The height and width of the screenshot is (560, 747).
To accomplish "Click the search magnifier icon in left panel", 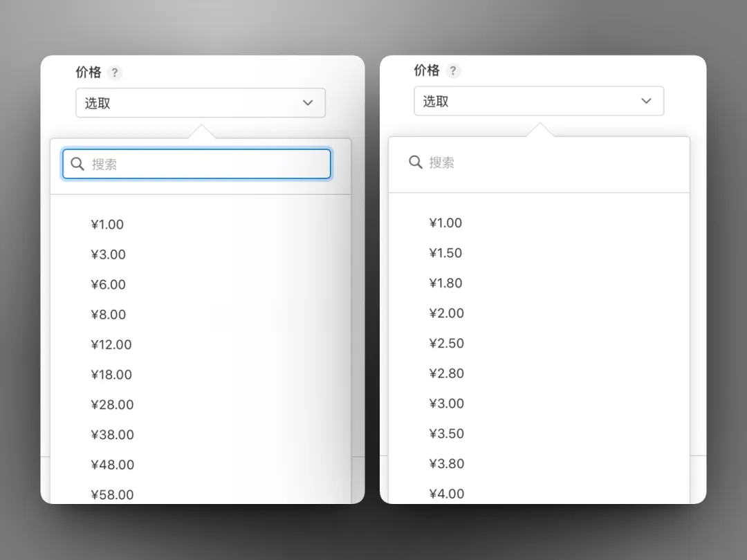I will (x=77, y=165).
